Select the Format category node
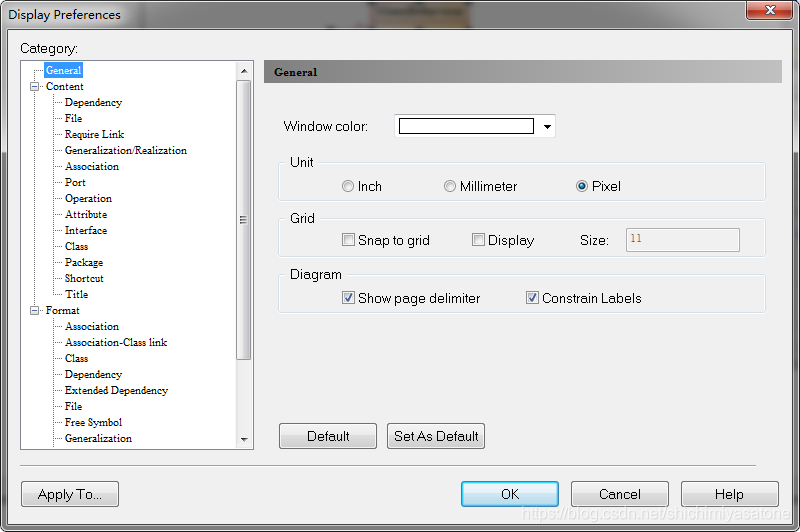The image size is (800, 532). click(62, 310)
